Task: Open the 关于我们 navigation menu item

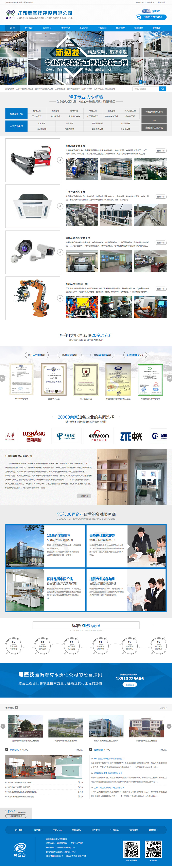Action: pos(29,28)
